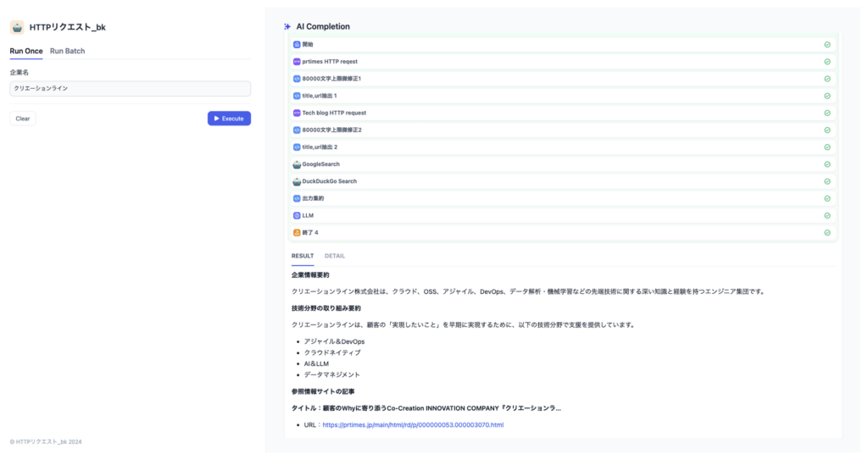
Task: Click the blue Execute button
Action: coord(229,119)
